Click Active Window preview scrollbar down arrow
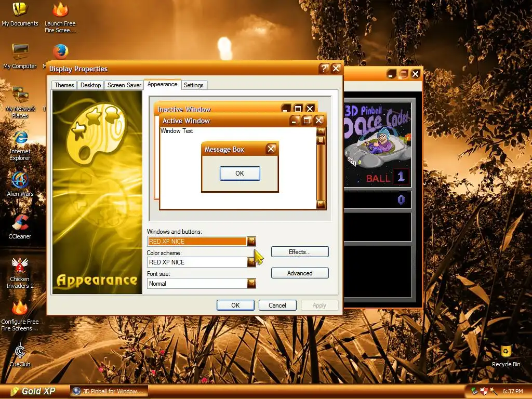532x399 pixels. [x=321, y=204]
